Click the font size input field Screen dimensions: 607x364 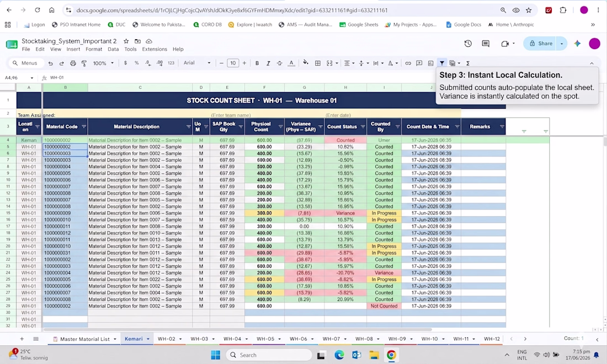pyautogui.click(x=233, y=63)
